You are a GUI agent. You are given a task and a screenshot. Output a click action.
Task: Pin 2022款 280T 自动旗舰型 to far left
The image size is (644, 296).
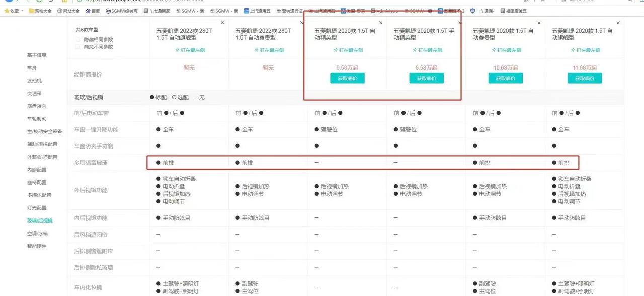point(189,50)
